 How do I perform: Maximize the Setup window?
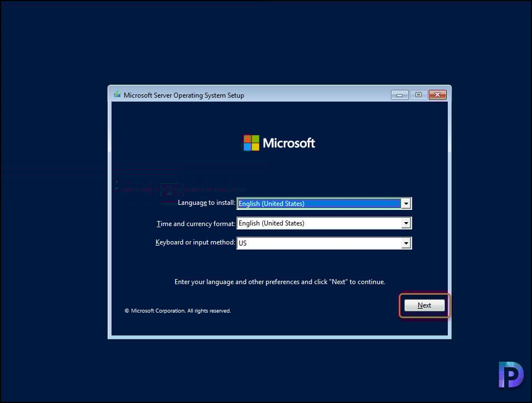[418, 95]
